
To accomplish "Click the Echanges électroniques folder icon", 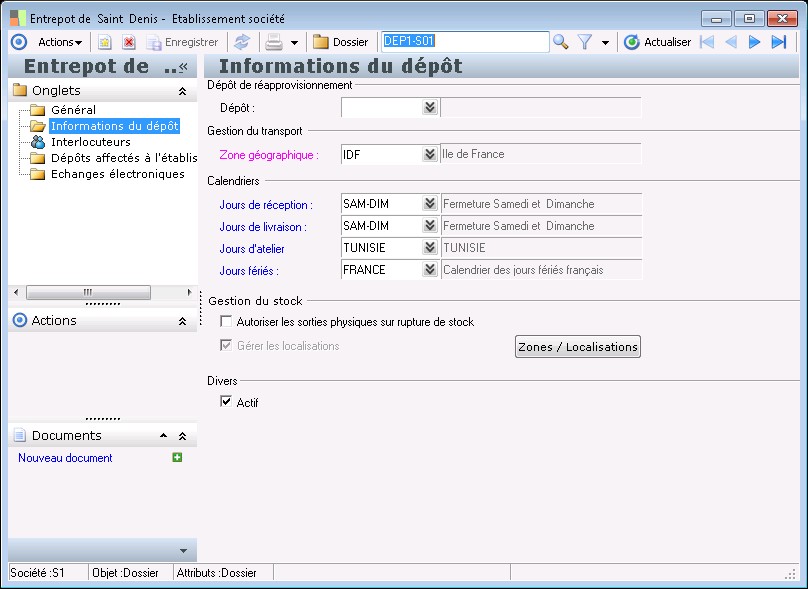I will [x=38, y=174].
